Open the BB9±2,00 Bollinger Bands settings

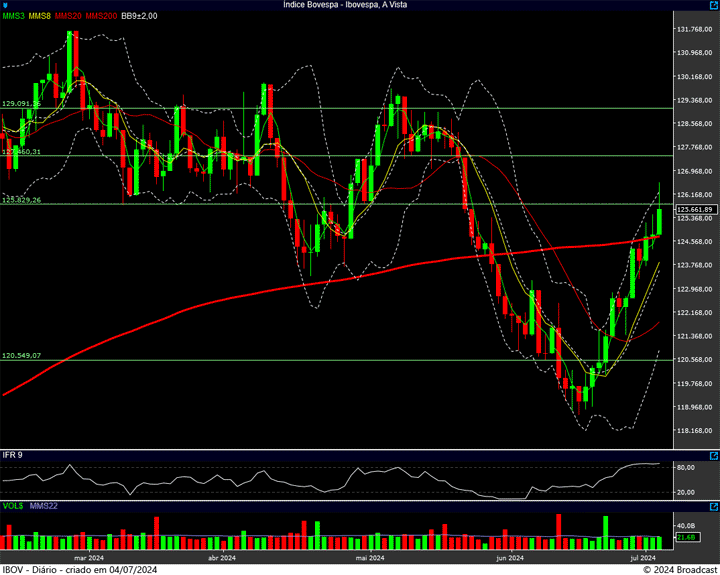(140, 16)
